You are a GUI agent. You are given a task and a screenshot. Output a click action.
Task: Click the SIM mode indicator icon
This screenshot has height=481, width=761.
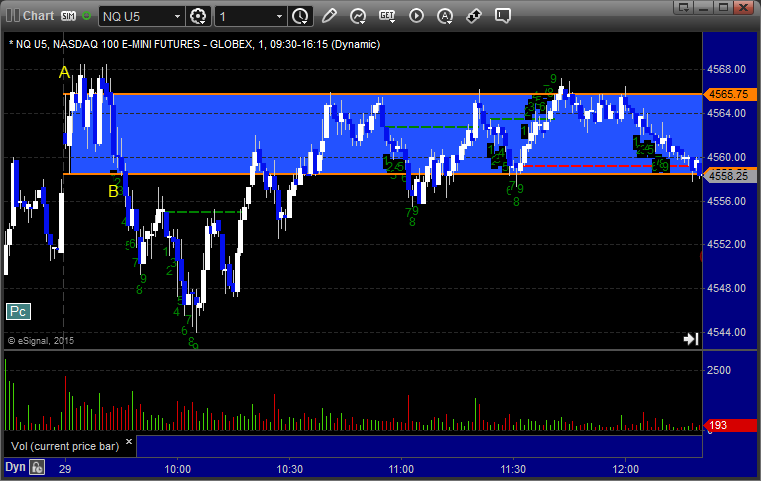point(68,16)
